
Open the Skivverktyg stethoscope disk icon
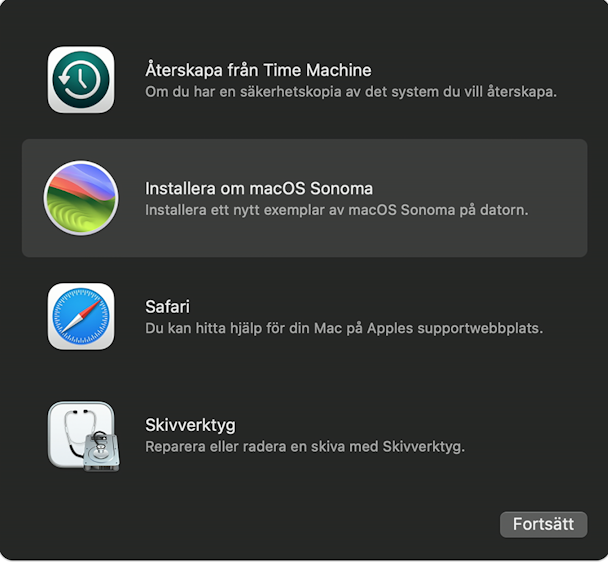pyautogui.click(x=83, y=436)
